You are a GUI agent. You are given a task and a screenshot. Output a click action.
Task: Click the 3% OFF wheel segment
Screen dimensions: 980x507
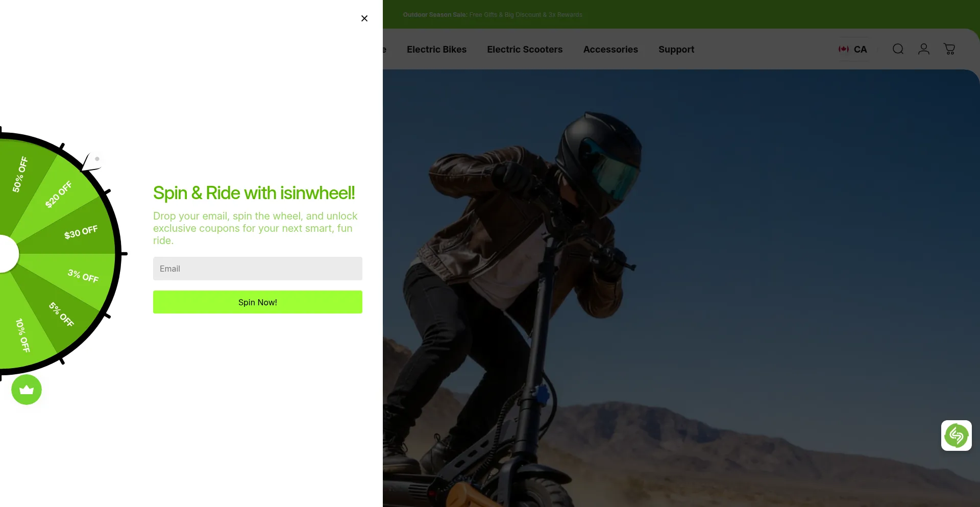tap(83, 276)
